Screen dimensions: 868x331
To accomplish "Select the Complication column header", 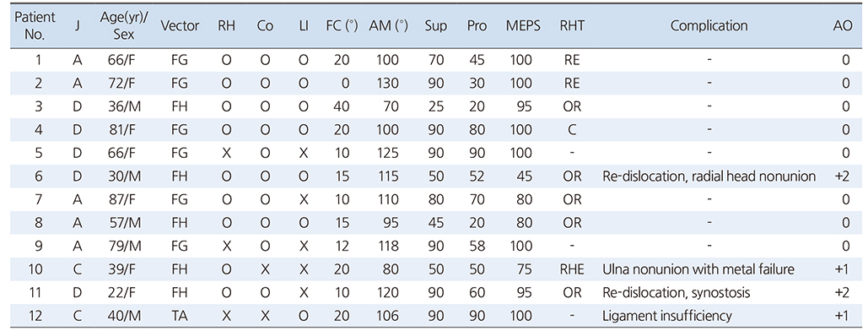I will coord(709,26).
